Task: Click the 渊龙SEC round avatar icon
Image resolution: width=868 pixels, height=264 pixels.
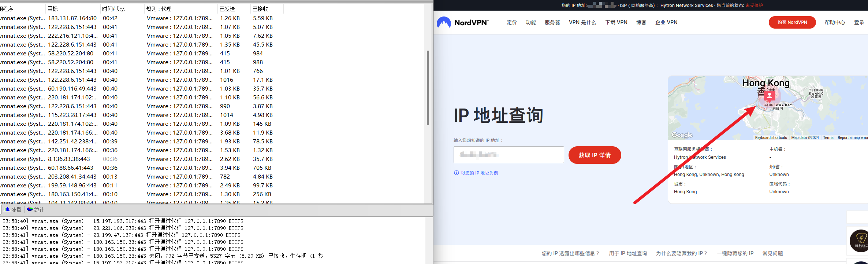Action: (x=860, y=241)
